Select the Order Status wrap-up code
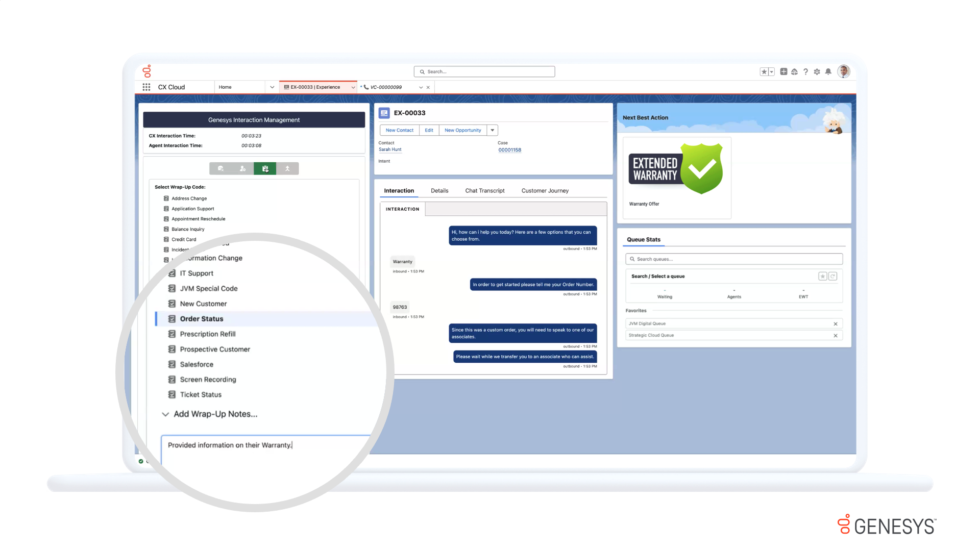Viewport: 980px width, 551px height. 202,319
